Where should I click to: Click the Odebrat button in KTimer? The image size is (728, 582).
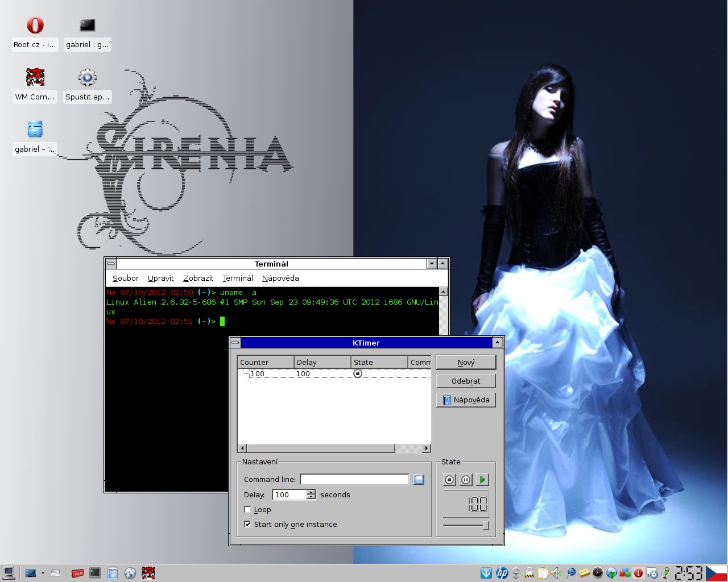coord(466,381)
